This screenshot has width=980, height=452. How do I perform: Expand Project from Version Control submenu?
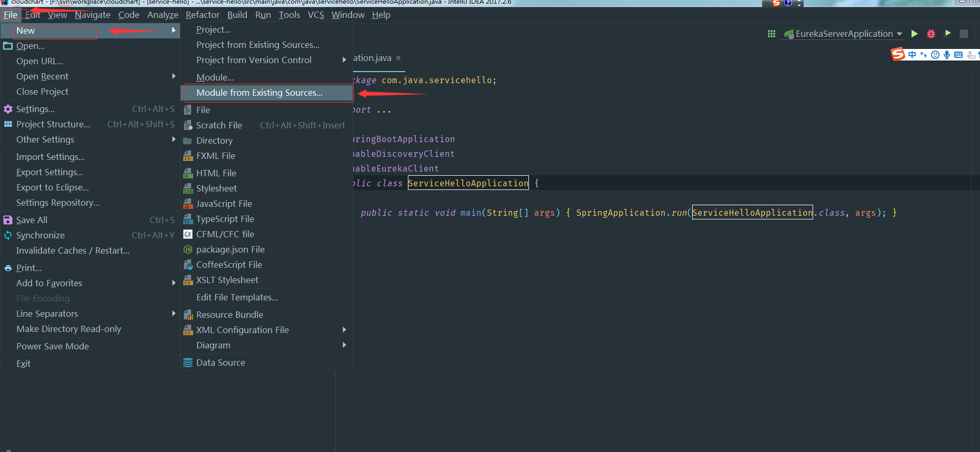pyautogui.click(x=267, y=60)
